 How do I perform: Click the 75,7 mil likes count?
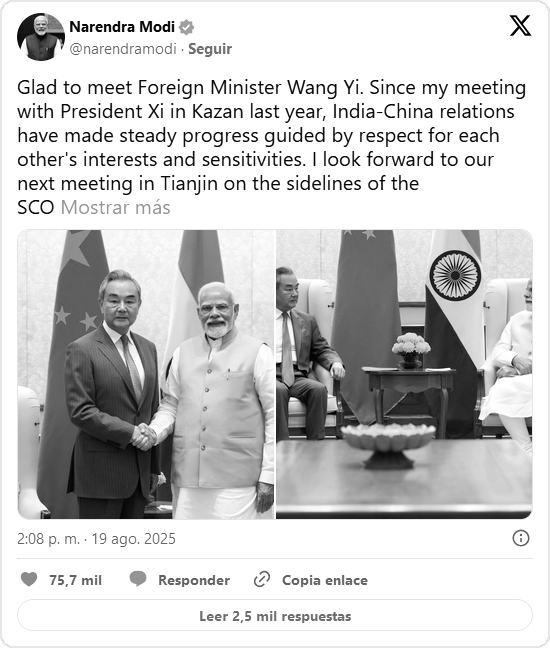(75, 580)
